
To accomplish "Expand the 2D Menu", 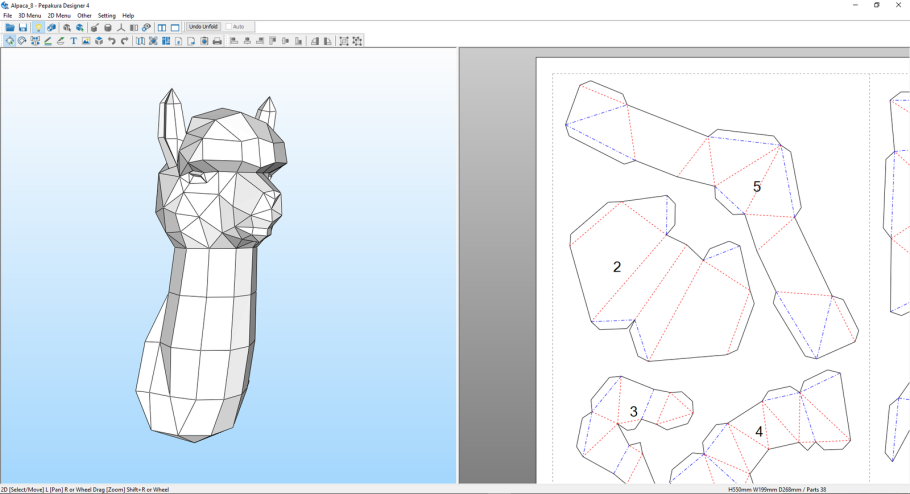I will click(59, 16).
